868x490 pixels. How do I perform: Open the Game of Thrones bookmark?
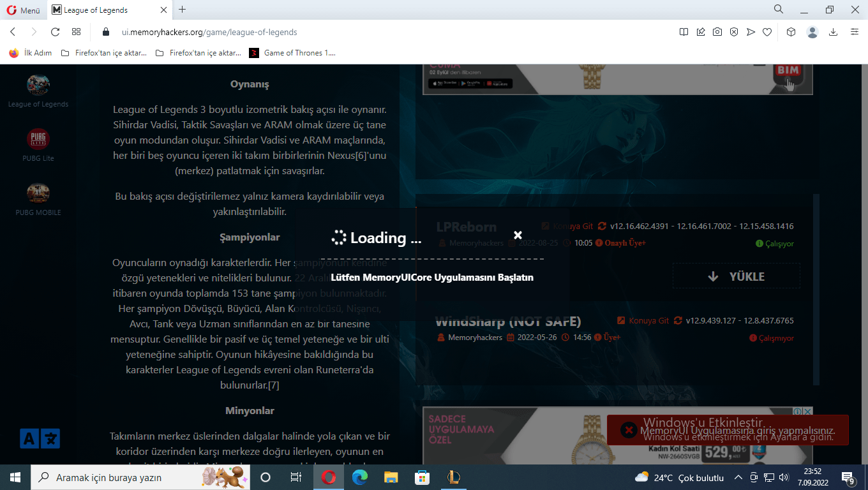click(292, 53)
